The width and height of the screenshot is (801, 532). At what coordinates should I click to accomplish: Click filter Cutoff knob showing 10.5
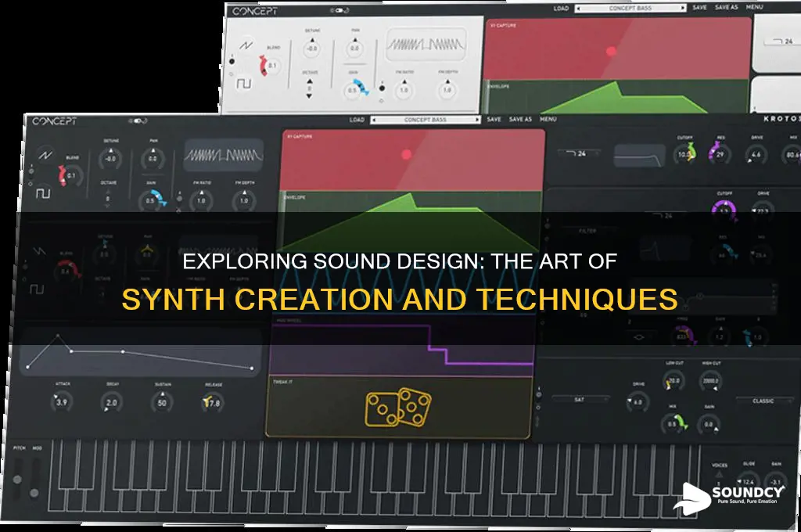pos(684,154)
